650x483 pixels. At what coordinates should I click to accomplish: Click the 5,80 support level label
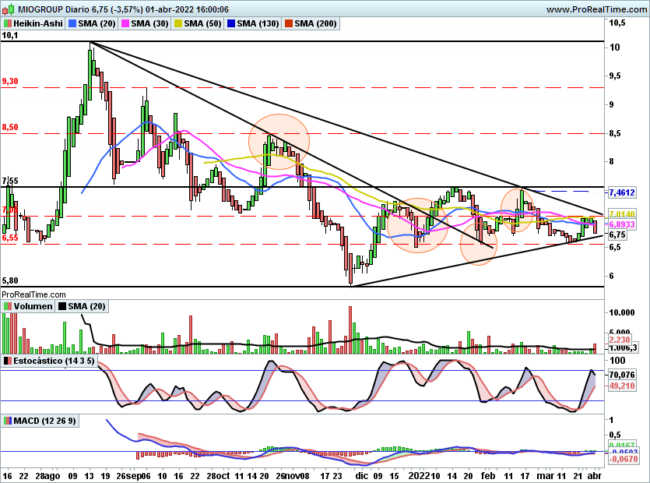coord(11,280)
